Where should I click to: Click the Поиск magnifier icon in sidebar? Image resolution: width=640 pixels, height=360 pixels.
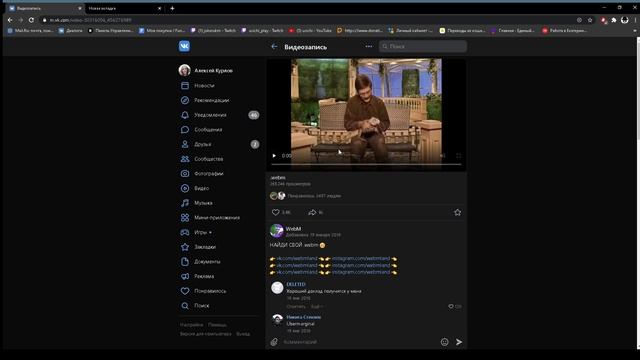[185, 306]
